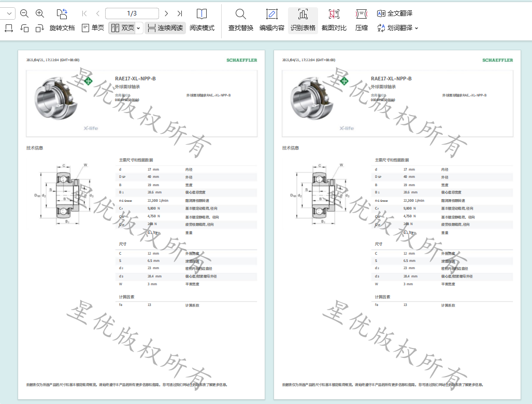Open 截图对比 screenshot compare tool

click(334, 20)
